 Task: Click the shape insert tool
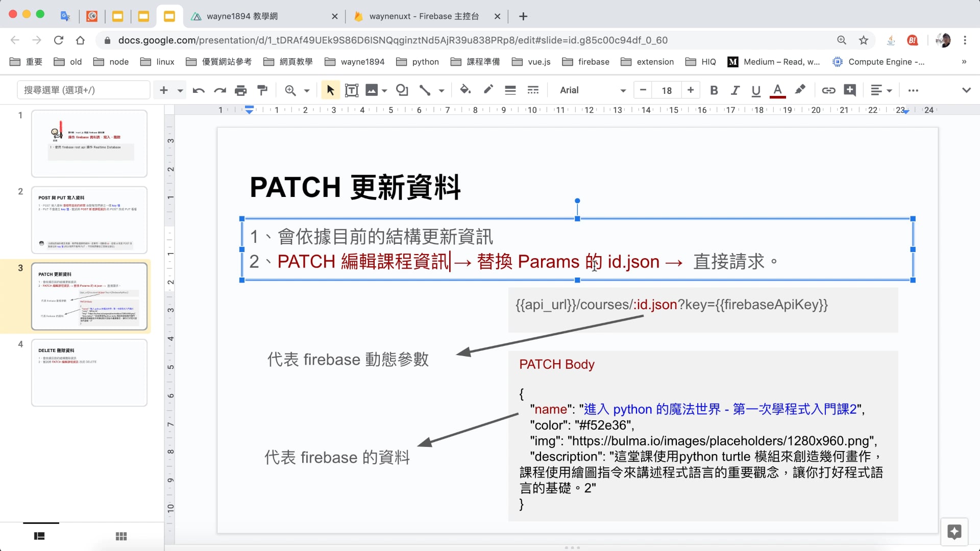[402, 90]
